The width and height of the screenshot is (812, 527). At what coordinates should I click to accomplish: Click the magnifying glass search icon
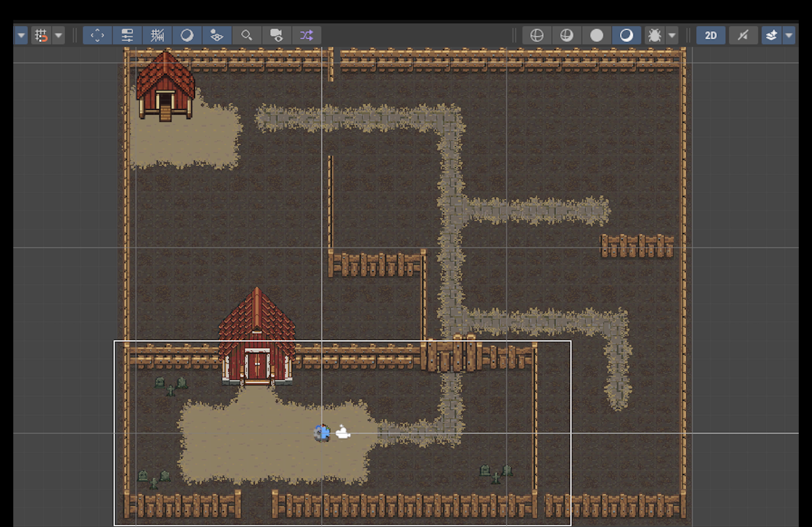pyautogui.click(x=246, y=35)
